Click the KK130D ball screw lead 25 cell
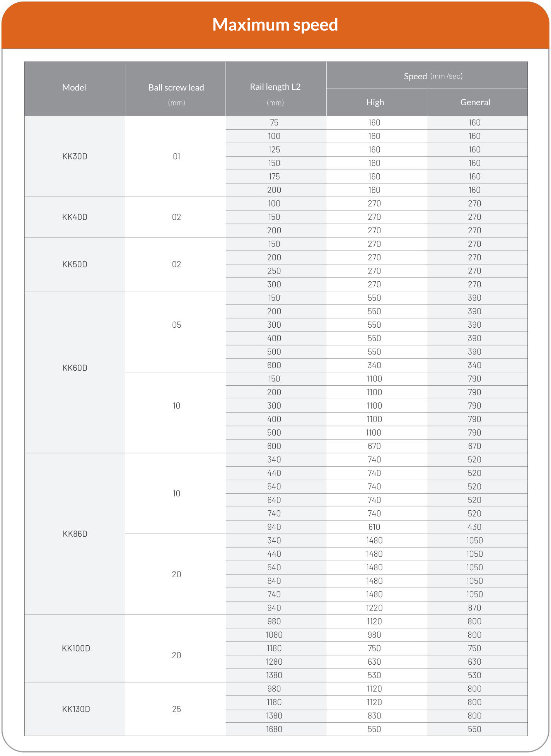551x756 pixels. click(176, 709)
